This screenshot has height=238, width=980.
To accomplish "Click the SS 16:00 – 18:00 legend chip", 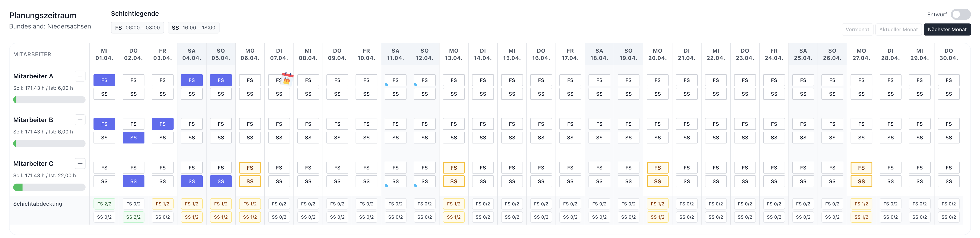I will coord(193,28).
